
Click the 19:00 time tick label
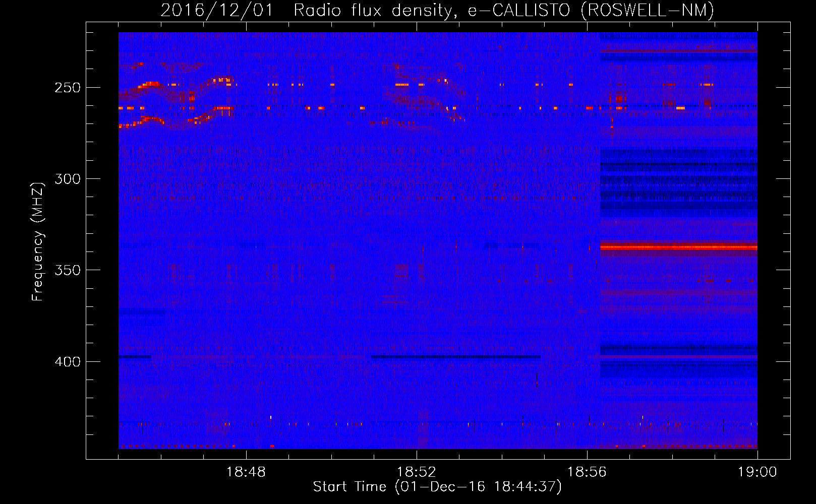click(757, 472)
